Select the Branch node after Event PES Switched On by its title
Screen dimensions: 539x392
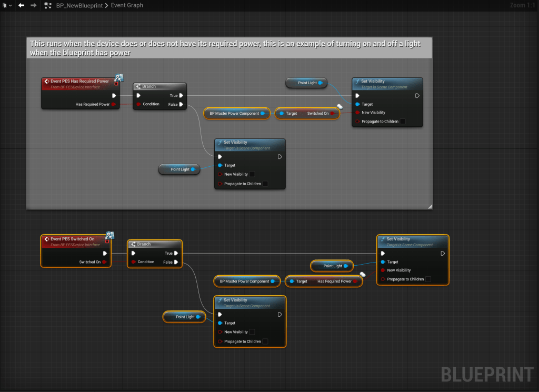(x=144, y=244)
